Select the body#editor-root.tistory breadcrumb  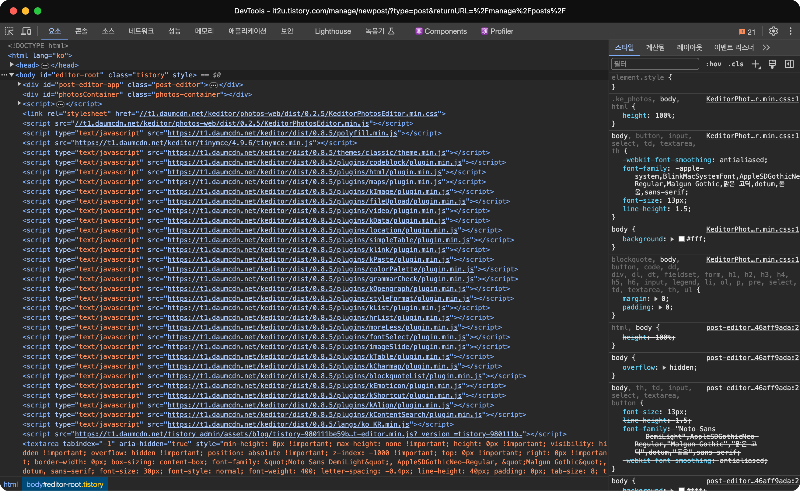point(65,484)
